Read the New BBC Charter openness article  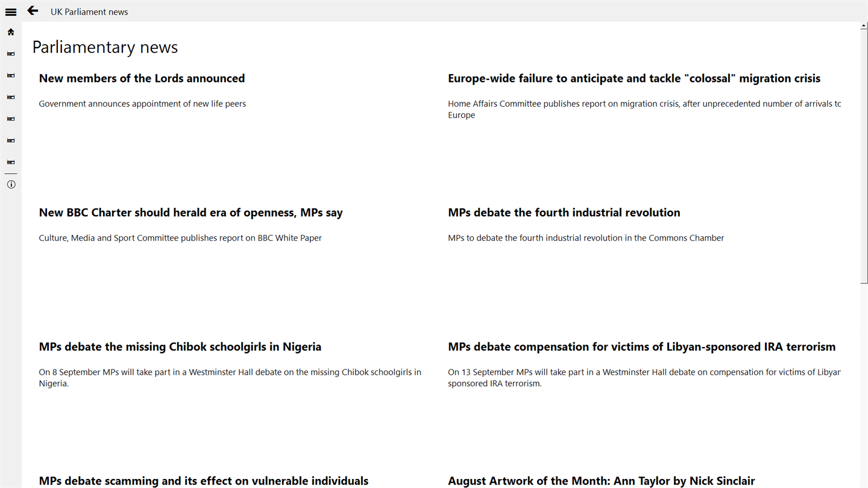click(190, 213)
